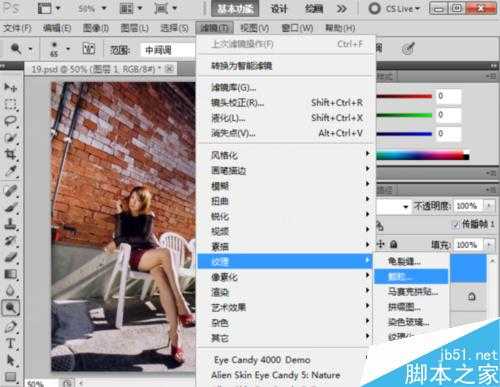500x387 pixels.
Task: Open the 编辑(E) menu
Action: click(57, 28)
